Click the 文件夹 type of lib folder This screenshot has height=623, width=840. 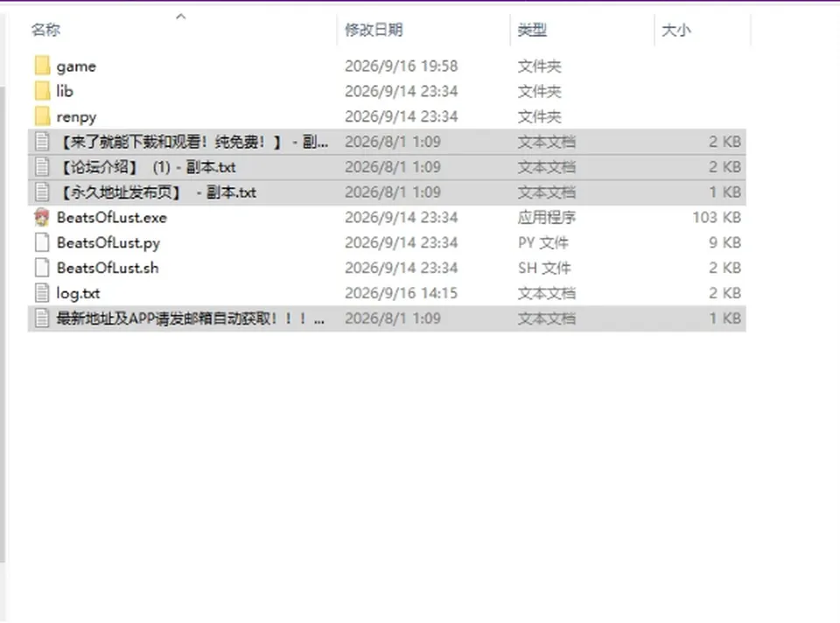coord(540,92)
